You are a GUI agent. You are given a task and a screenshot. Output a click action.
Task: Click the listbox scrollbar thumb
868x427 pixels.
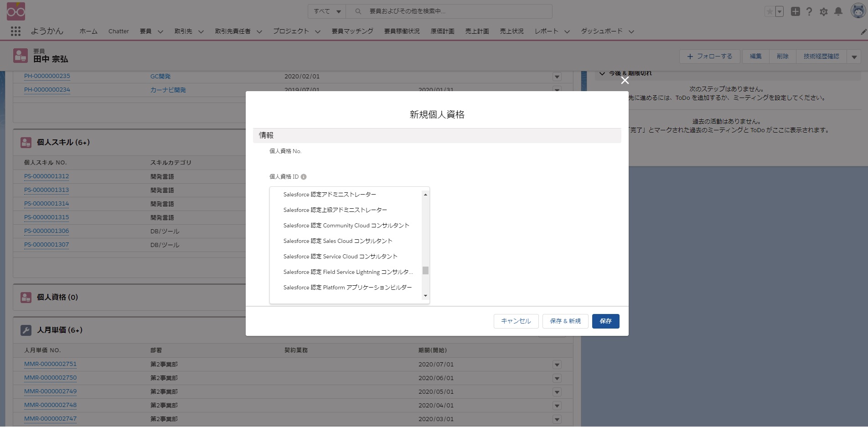tap(425, 270)
